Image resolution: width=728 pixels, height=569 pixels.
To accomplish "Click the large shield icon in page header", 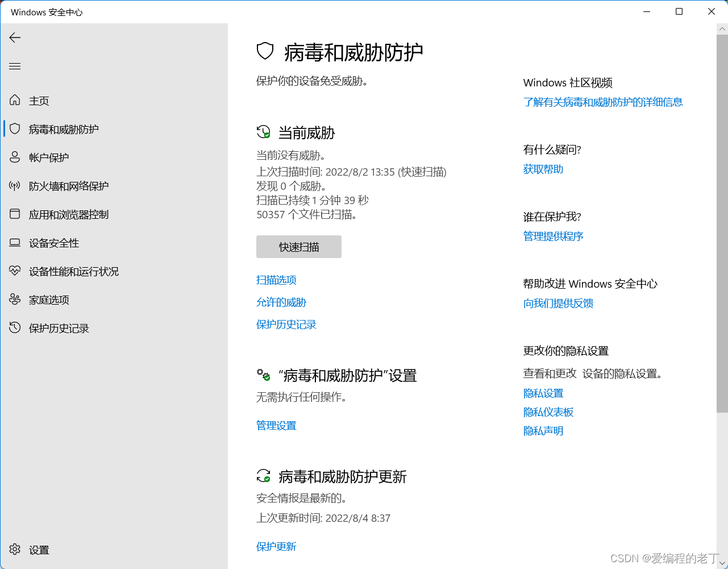I will tap(265, 52).
